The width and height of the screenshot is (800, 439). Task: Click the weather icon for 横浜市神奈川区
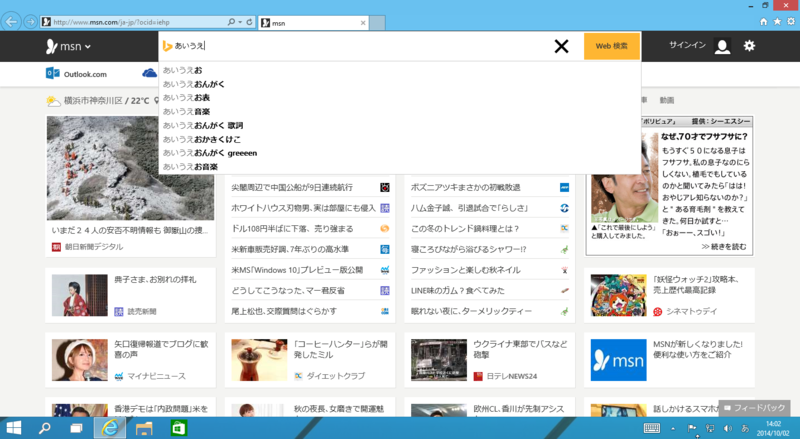53,101
